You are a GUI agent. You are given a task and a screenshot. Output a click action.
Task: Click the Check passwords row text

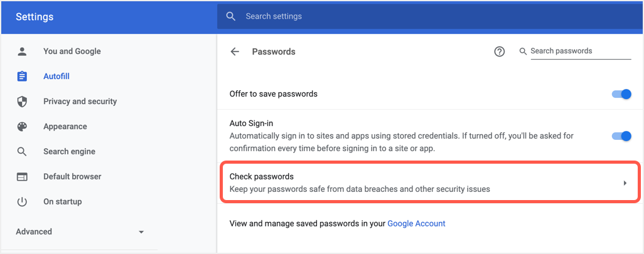pos(262,177)
